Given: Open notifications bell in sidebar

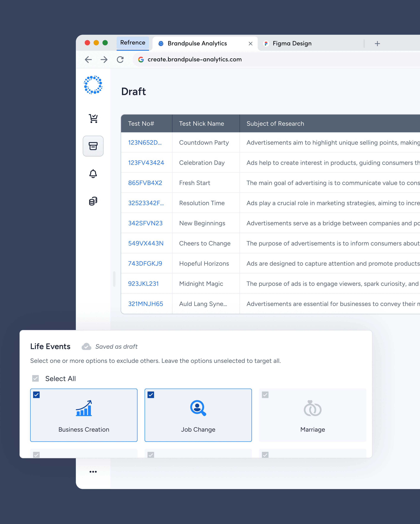Looking at the screenshot, I should coord(93,173).
